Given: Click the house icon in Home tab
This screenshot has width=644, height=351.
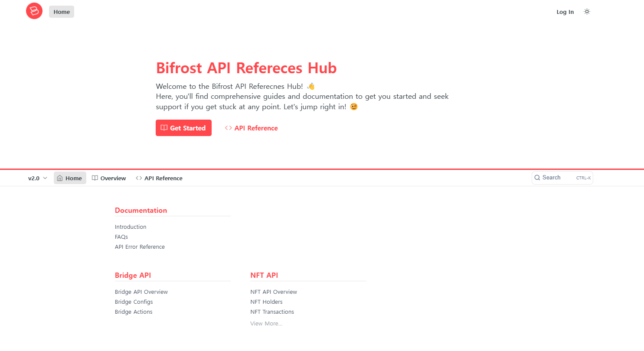Looking at the screenshot, I should 60,178.
